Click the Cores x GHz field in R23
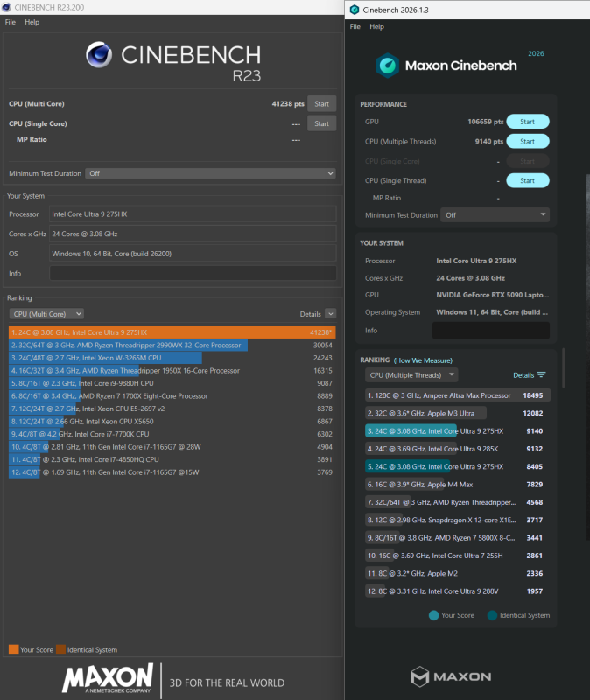The height and width of the screenshot is (700, 590). tap(193, 234)
